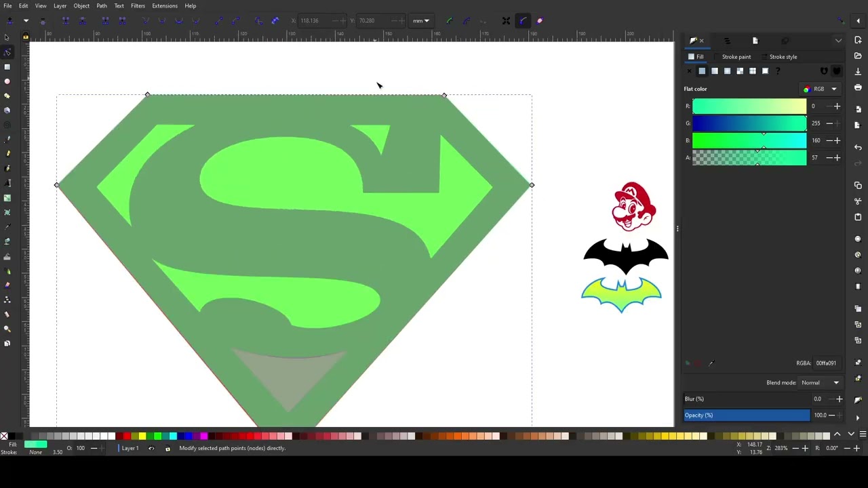Toggle the ruler guide lock icon
Screen dimensions: 868x488
(x=26, y=37)
